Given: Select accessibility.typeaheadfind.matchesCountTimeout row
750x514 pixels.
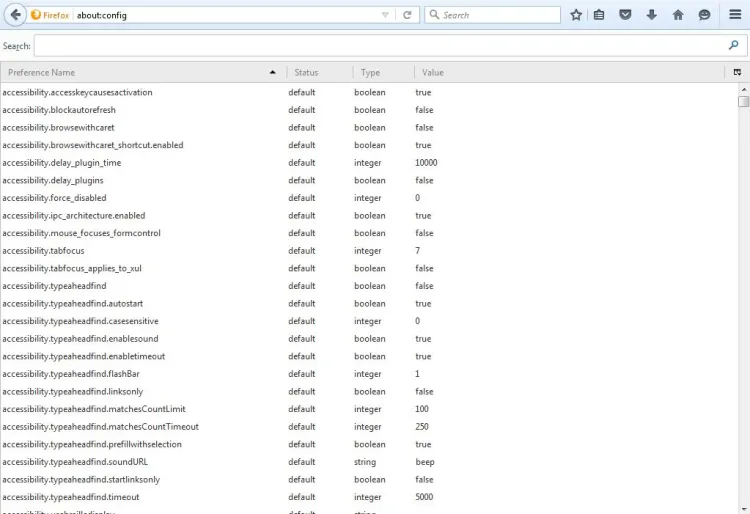Looking at the screenshot, I should [369, 427].
